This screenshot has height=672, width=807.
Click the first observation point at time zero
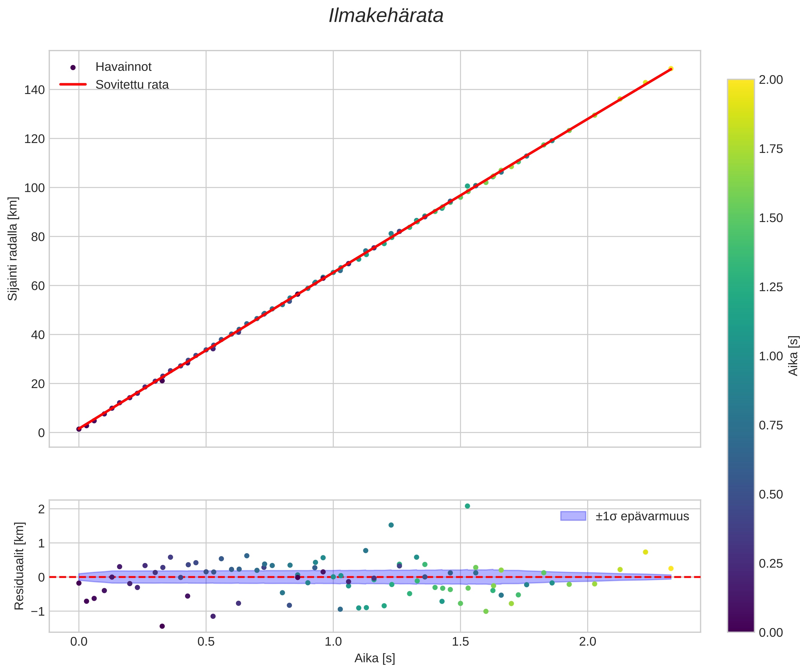pyautogui.click(x=79, y=429)
